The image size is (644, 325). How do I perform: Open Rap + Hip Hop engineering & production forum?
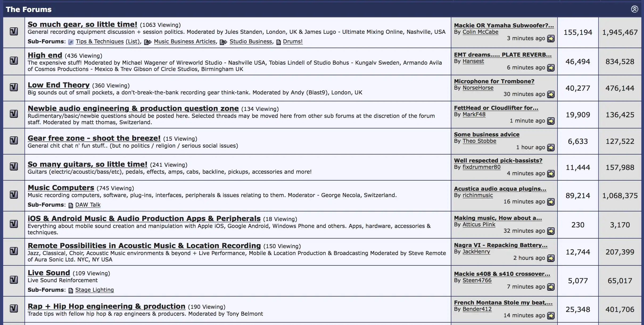pos(106,306)
